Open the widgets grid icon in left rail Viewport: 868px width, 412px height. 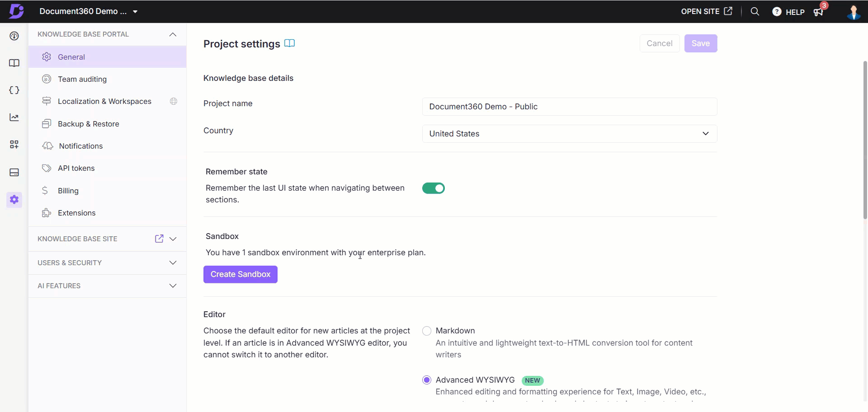point(14,145)
